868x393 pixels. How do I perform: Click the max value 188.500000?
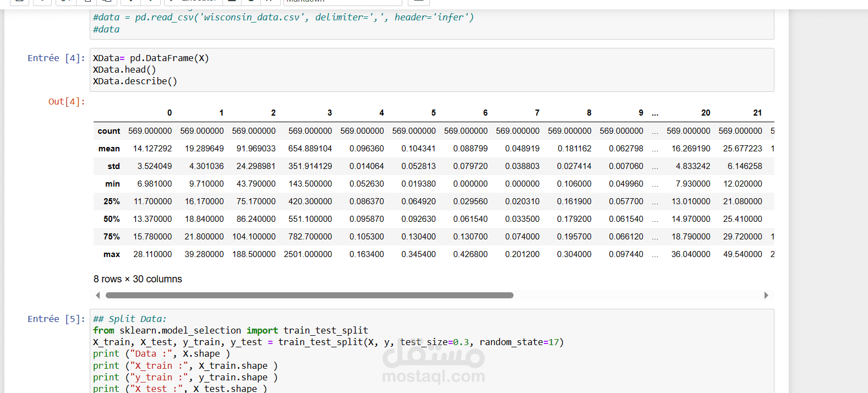(x=254, y=254)
